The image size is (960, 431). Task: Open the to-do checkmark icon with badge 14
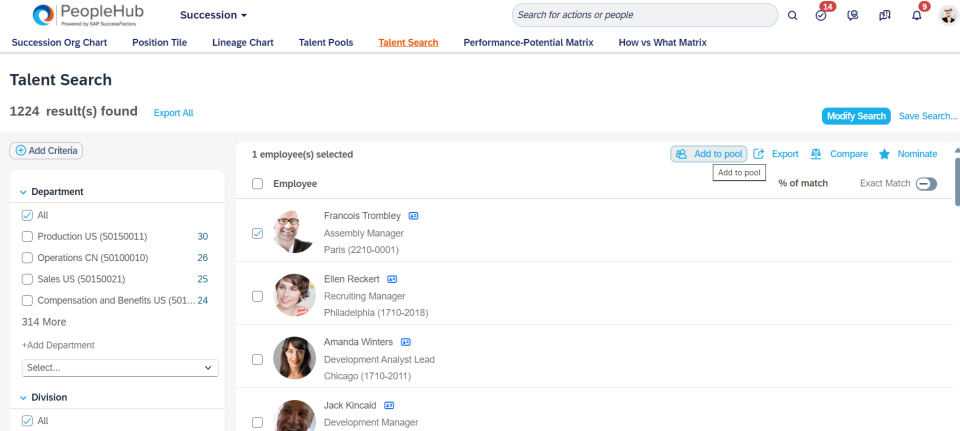click(x=822, y=16)
